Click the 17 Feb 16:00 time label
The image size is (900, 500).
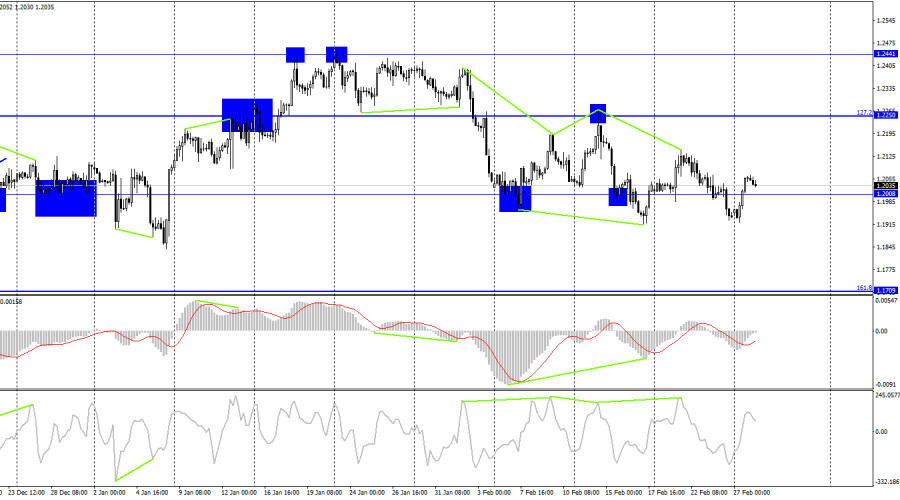(x=666, y=493)
